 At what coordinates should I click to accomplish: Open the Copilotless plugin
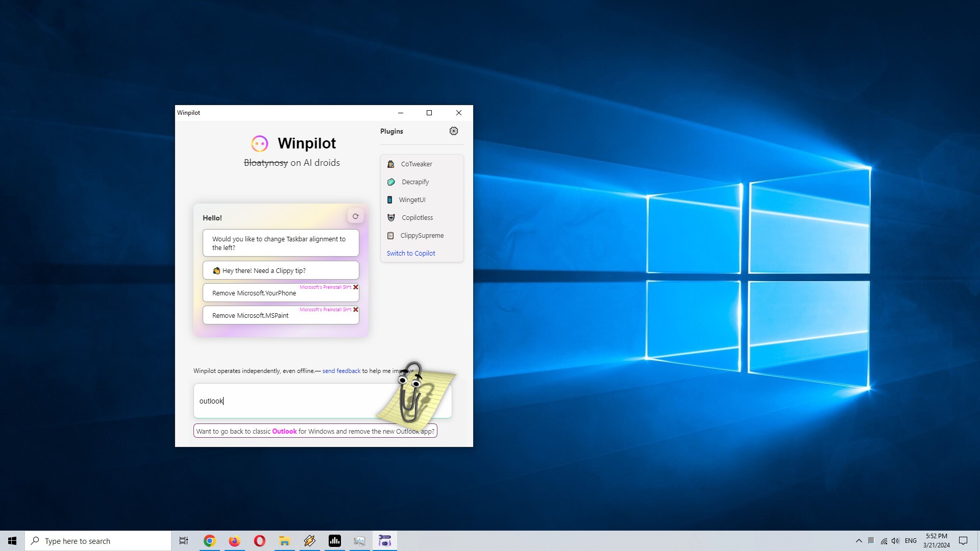coord(416,218)
